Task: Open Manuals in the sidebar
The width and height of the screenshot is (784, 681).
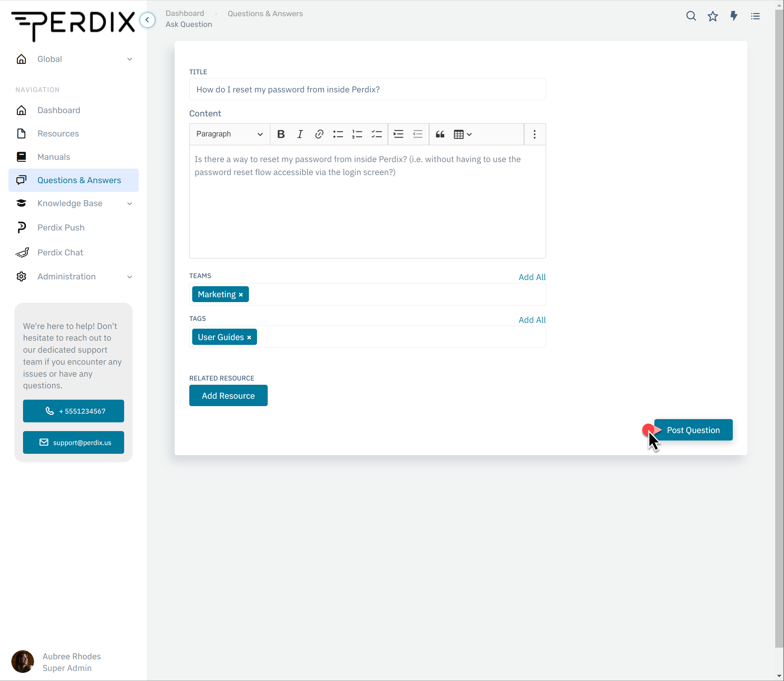Action: (x=74, y=157)
